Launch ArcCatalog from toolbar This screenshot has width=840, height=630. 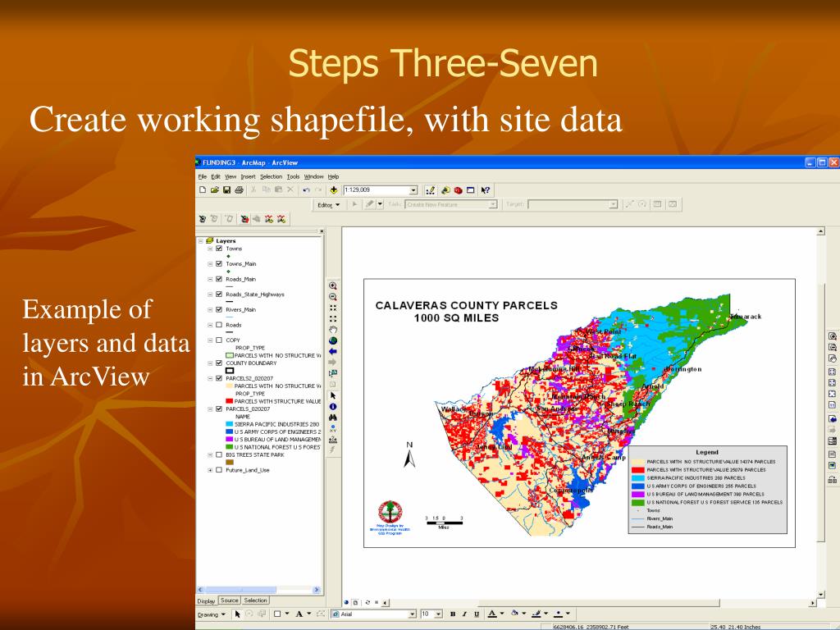(445, 190)
